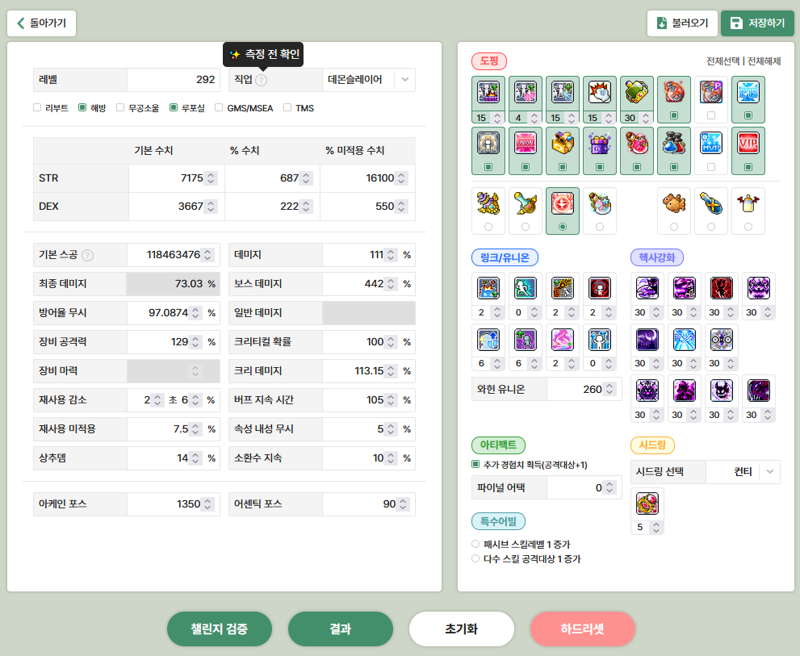Click the 아케인 포스 stepper arrows
The image size is (800, 656).
click(x=208, y=504)
